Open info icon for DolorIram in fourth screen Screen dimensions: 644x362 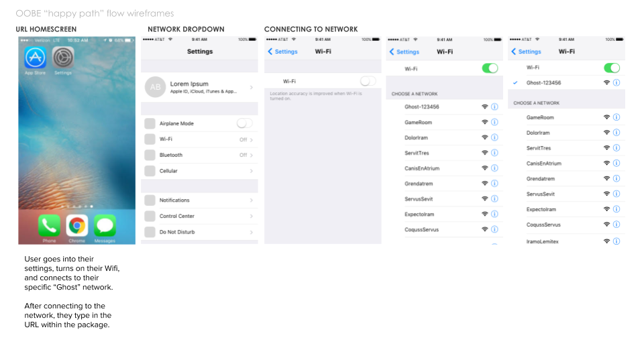click(x=494, y=137)
